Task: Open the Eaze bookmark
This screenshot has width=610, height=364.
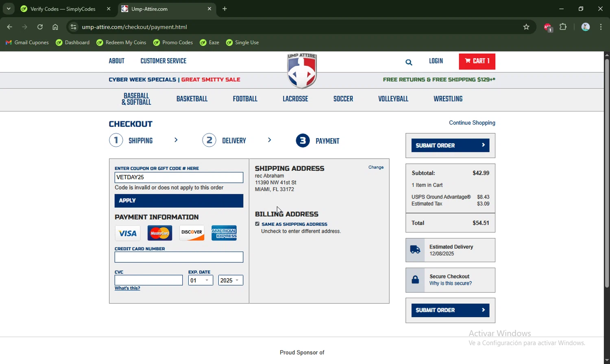Action: click(x=209, y=43)
